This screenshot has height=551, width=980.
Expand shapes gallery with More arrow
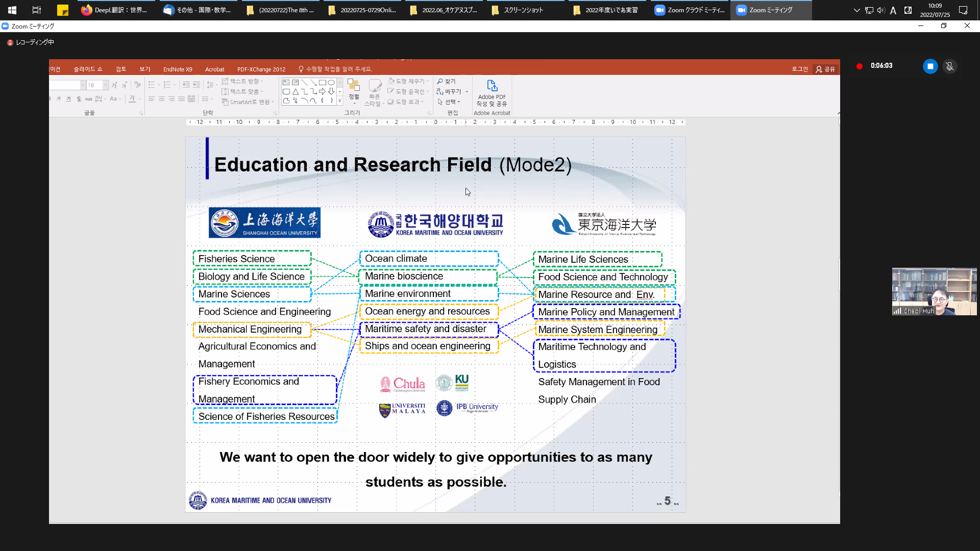(x=340, y=101)
